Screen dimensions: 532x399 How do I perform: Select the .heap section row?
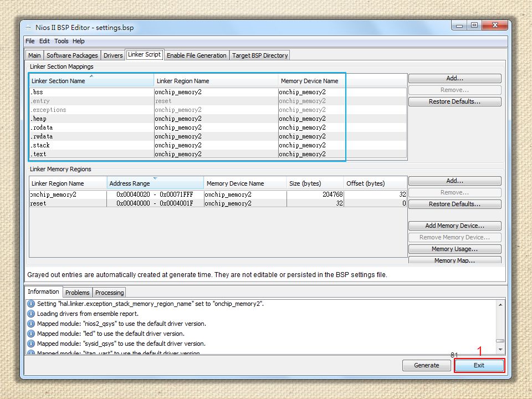pos(218,119)
